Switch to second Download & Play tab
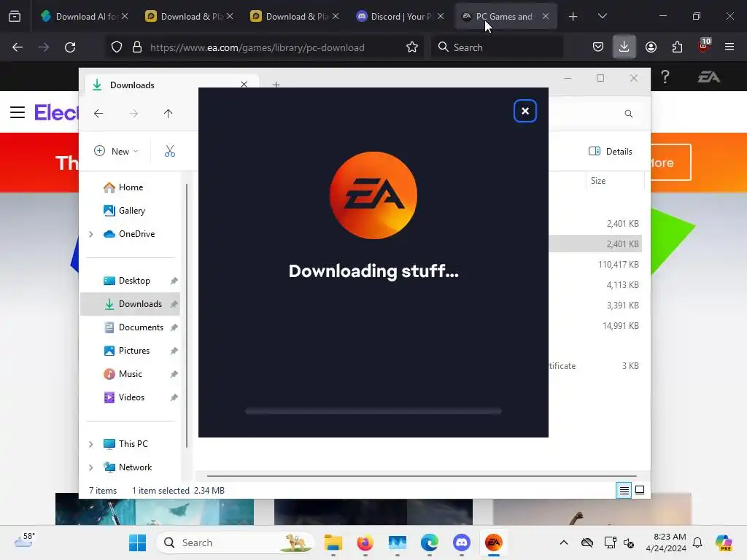The width and height of the screenshot is (747, 560). tap(295, 16)
